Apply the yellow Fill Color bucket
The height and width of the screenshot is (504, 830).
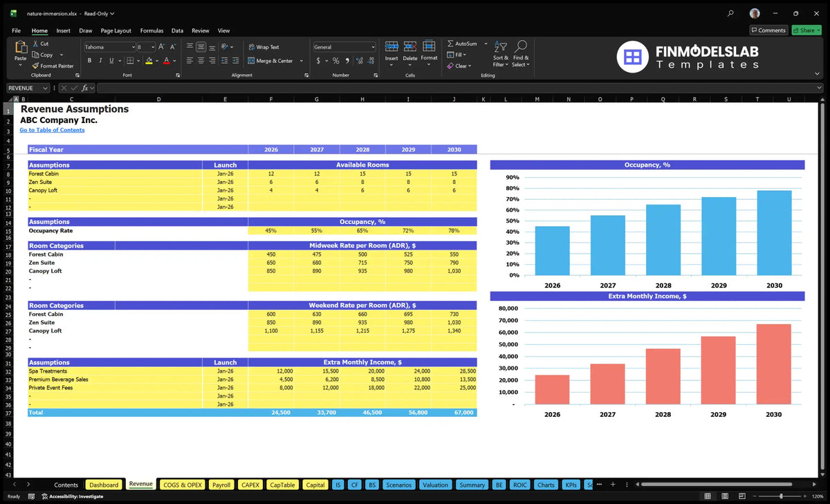tap(149, 61)
